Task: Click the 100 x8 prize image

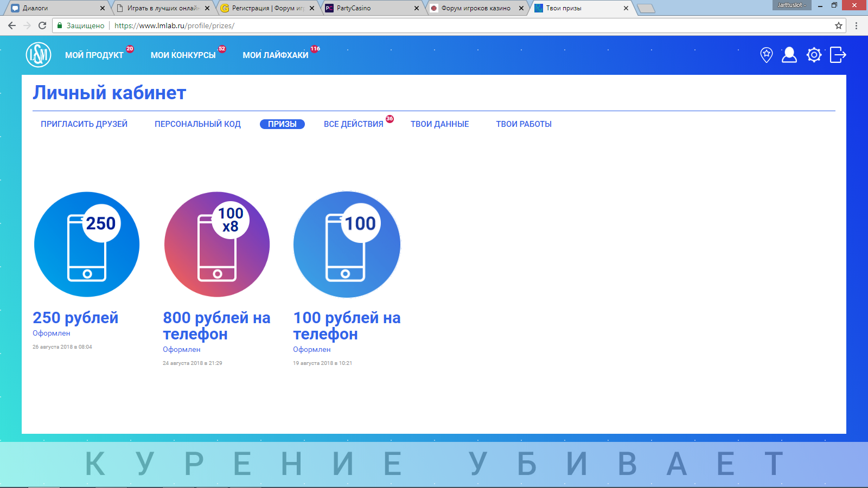Action: (217, 245)
